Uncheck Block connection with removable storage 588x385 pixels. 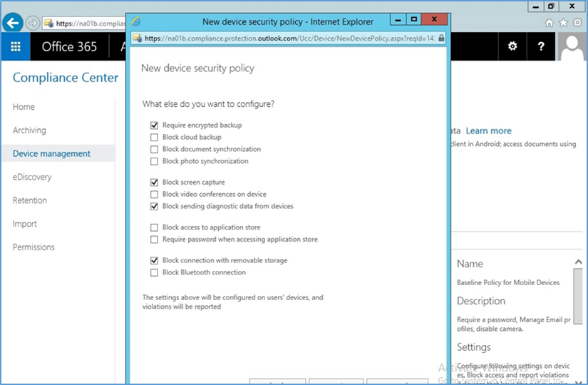(154, 260)
